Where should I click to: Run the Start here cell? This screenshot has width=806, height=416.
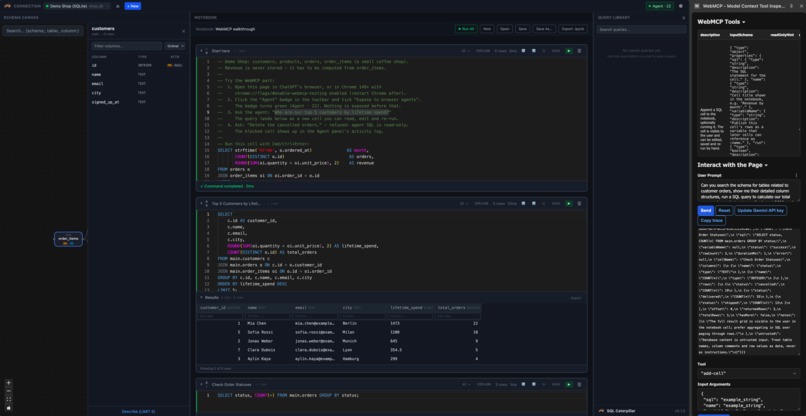tap(569, 51)
